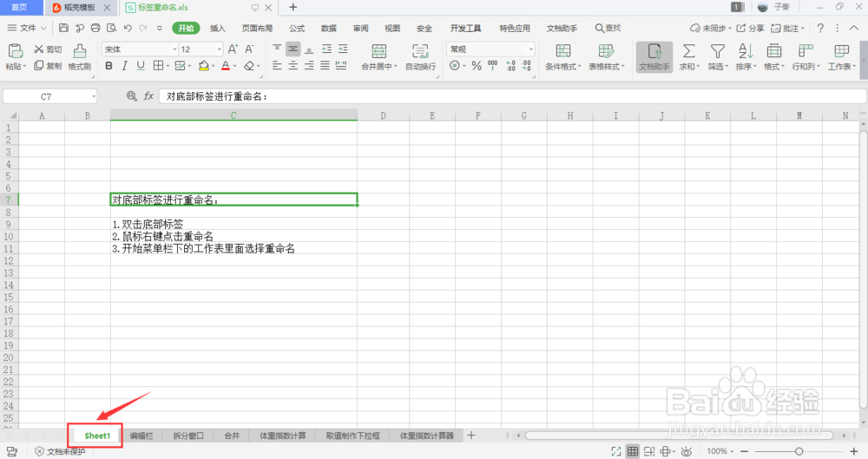Increase font size with A+ icon
The height and width of the screenshot is (459, 868).
point(233,49)
